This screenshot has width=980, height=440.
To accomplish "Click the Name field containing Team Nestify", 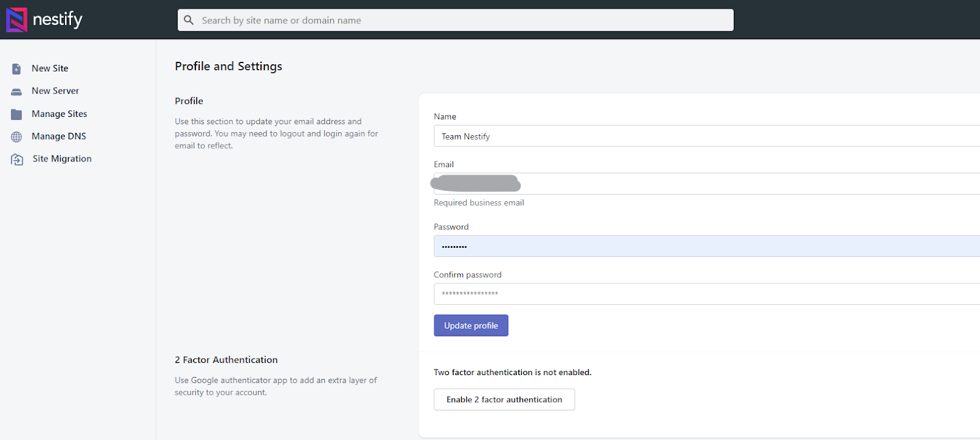I will click(x=707, y=136).
